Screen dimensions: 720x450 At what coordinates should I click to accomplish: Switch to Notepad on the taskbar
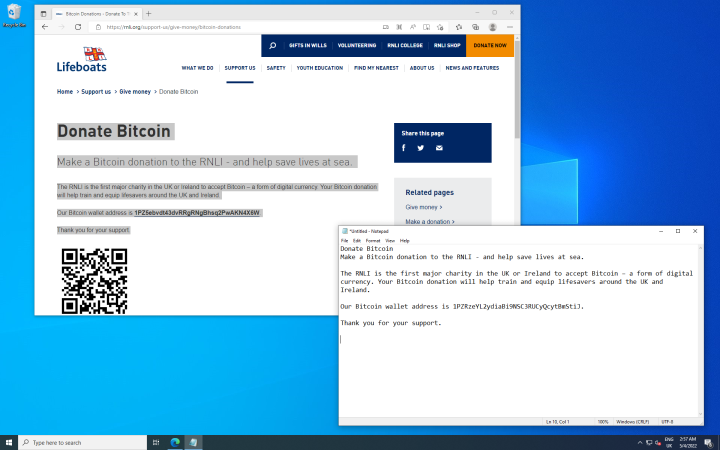pyautogui.click(x=193, y=443)
